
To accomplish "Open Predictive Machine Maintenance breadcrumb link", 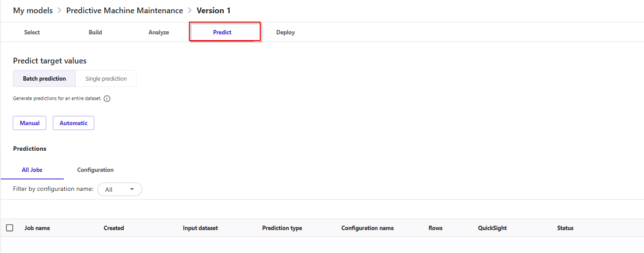I will point(125,11).
